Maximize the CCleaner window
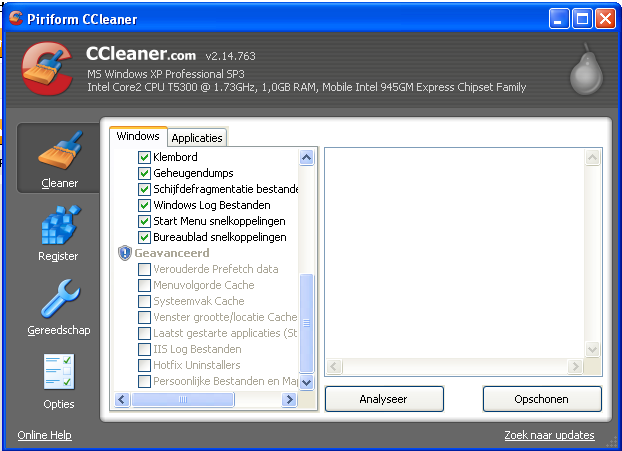 (x=582, y=18)
